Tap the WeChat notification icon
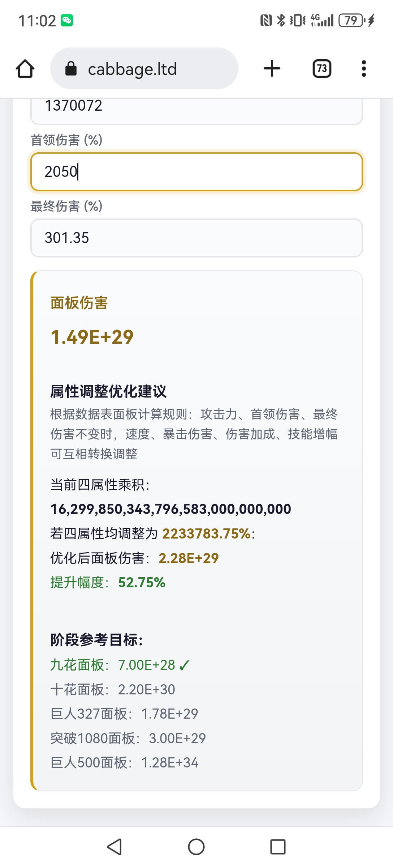 click(67, 20)
